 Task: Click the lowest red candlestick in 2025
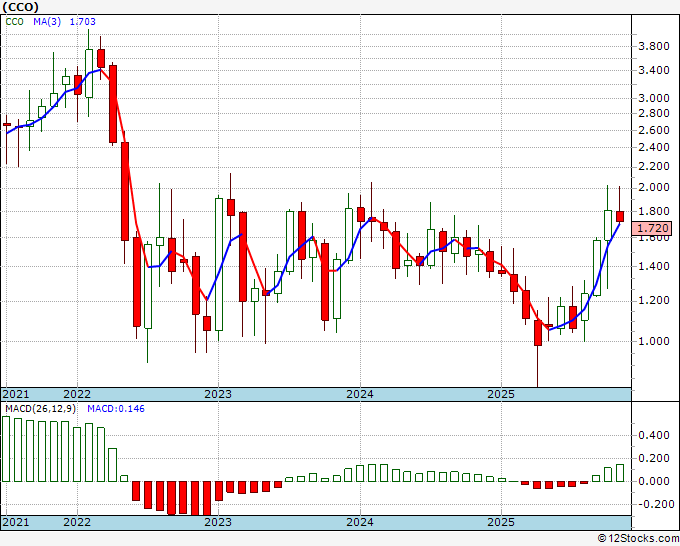[538, 333]
